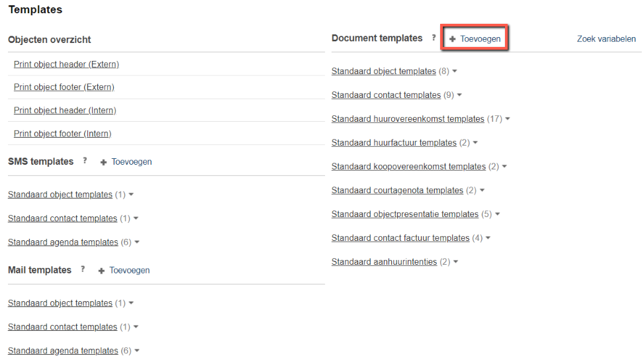Viewport: 644px width, 362px height.
Task: Expand Standaard objectpresentatie templates arrow
Action: 497,214
